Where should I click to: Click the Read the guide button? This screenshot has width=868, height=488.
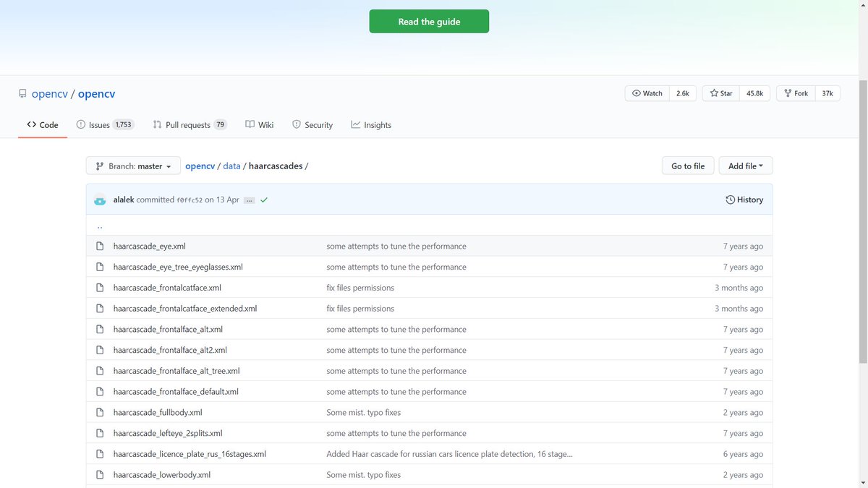(x=429, y=22)
